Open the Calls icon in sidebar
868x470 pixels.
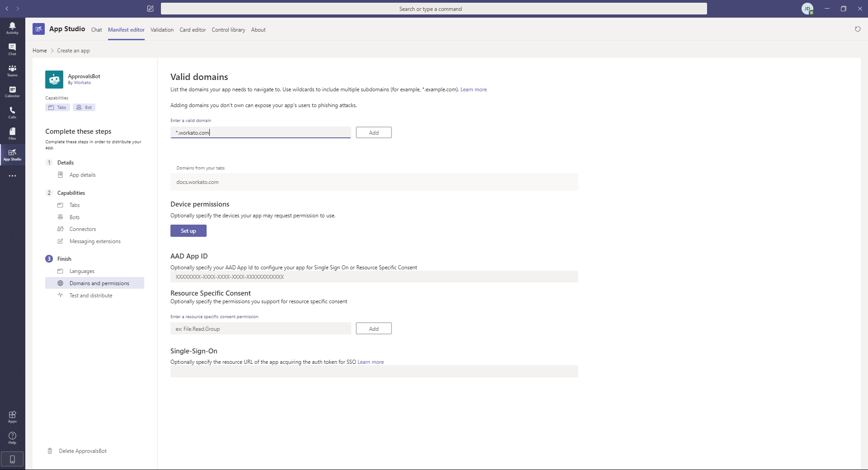point(12,113)
